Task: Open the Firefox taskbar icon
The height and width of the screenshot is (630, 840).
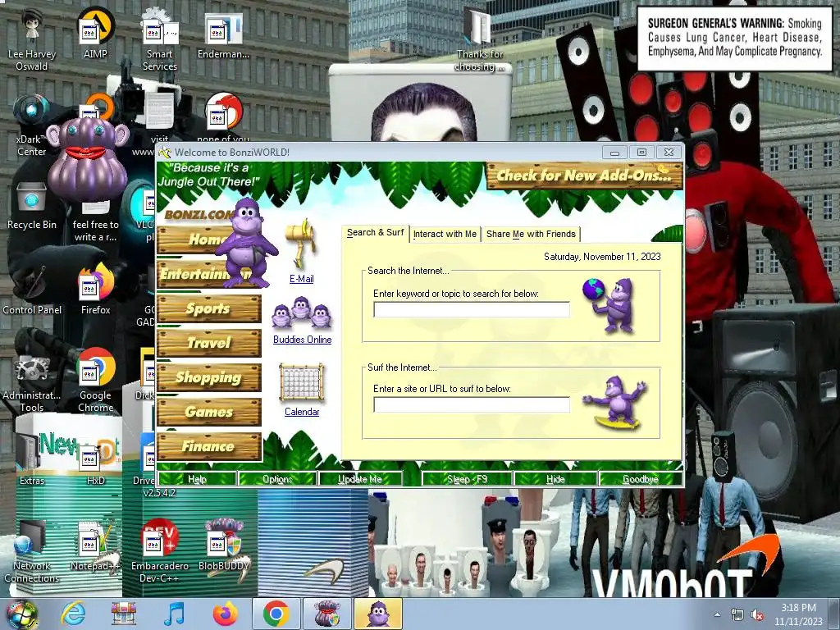Action: (225, 614)
